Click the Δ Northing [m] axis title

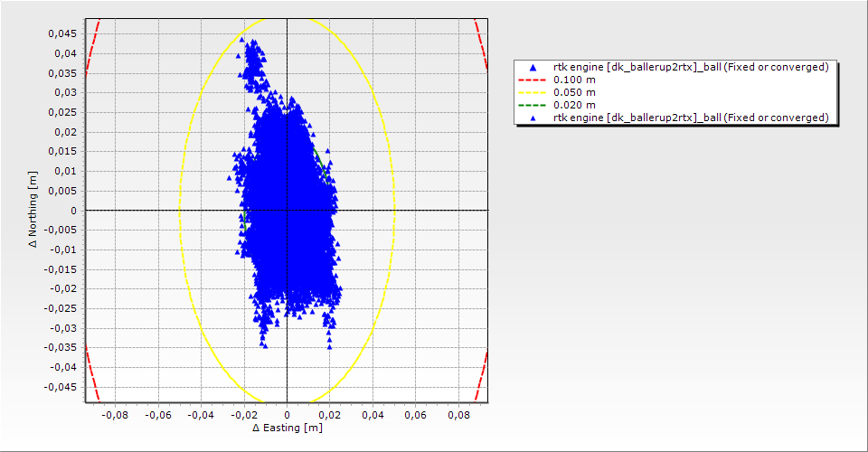pos(33,209)
